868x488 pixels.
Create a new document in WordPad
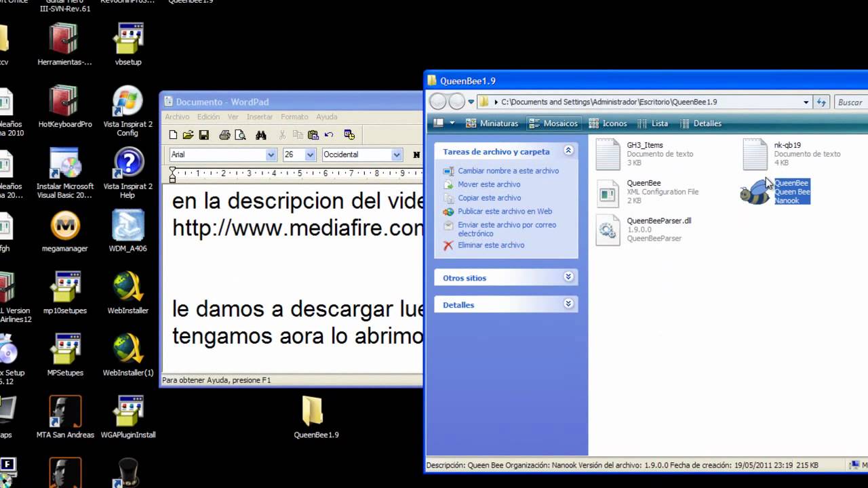[174, 135]
